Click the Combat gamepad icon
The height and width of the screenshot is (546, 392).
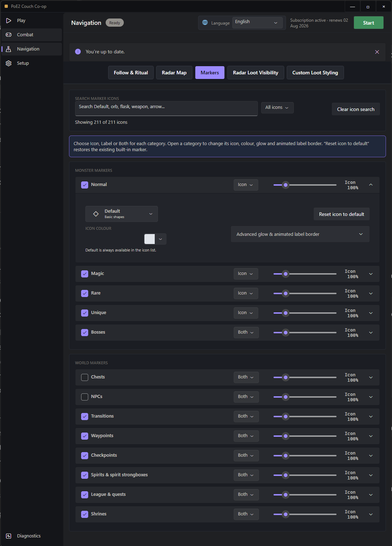coord(9,35)
